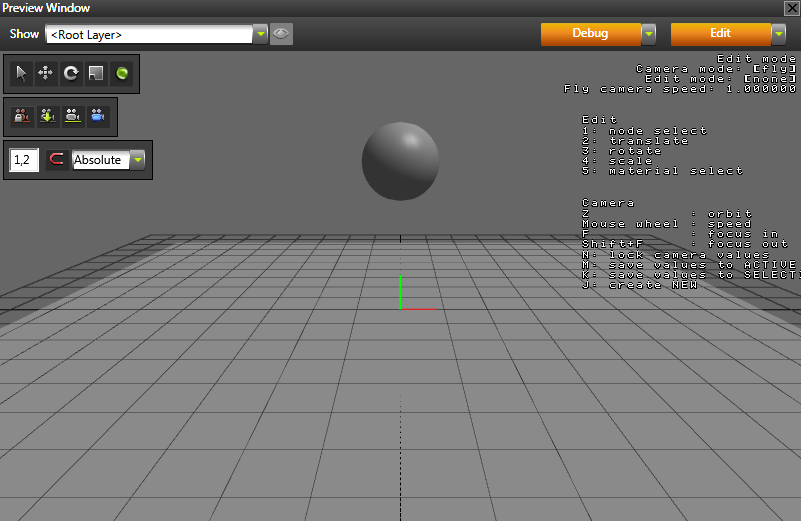Click the snap value input field
801x521 pixels.
[x=24, y=159]
